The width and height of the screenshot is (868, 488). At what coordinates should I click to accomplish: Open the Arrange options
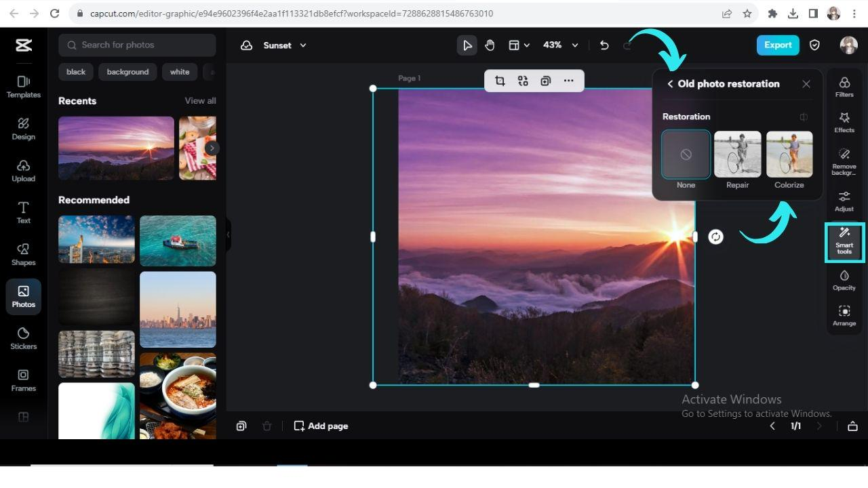[x=844, y=316]
